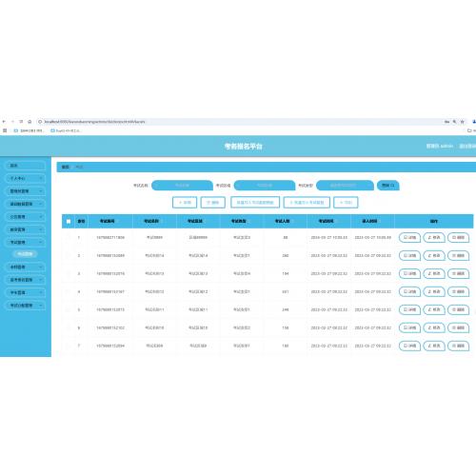Click the batch 删除 button above the table
Image resolution: width=476 pixels, height=476 pixels.
pyautogui.click(x=213, y=203)
